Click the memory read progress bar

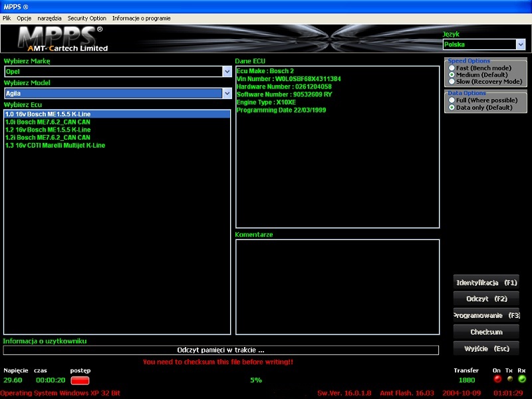pos(221,350)
